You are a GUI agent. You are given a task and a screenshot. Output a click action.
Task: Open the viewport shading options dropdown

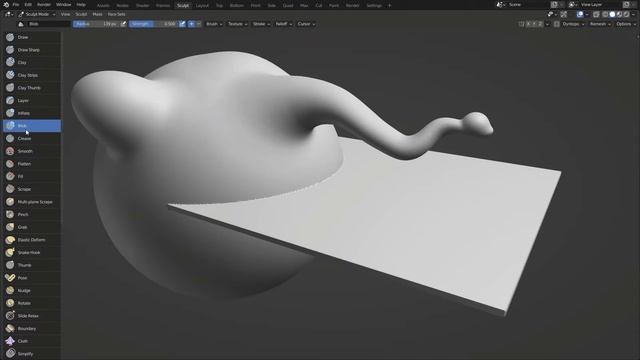(x=634, y=14)
